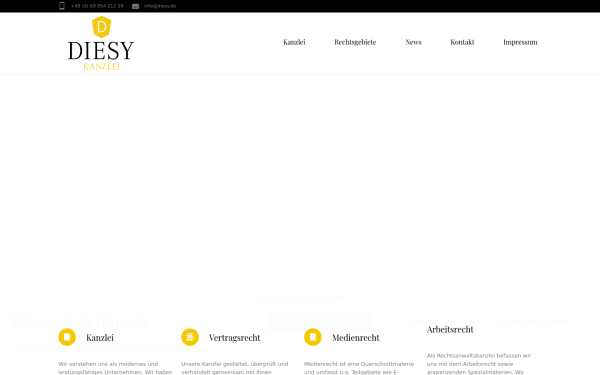Click the info@diesy.de email address
This screenshot has height=375, width=600.
160,6
